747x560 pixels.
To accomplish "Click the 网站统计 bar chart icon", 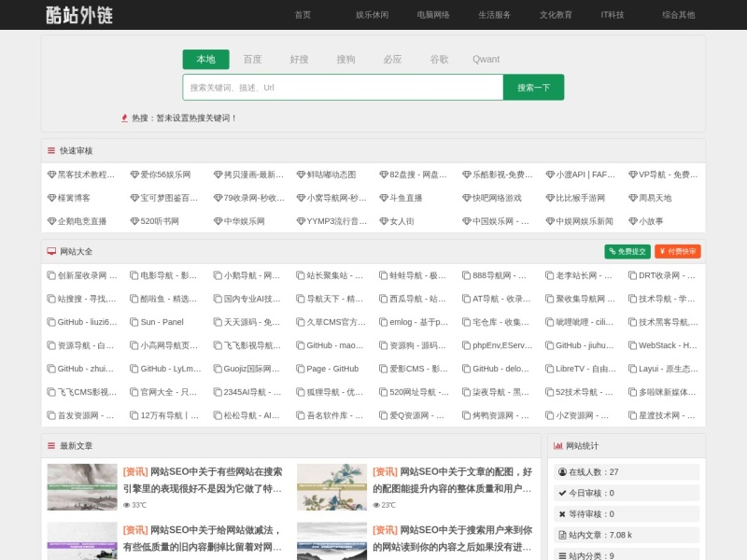I will click(x=557, y=446).
